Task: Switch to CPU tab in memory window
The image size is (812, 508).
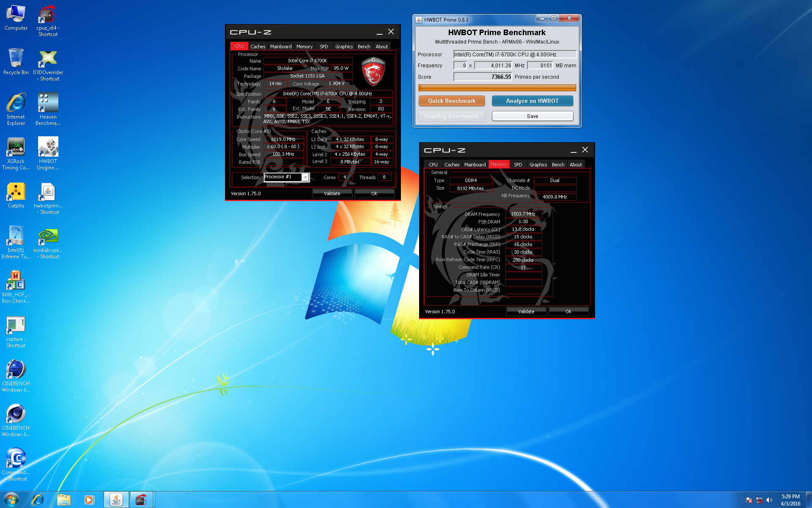Action: click(433, 165)
